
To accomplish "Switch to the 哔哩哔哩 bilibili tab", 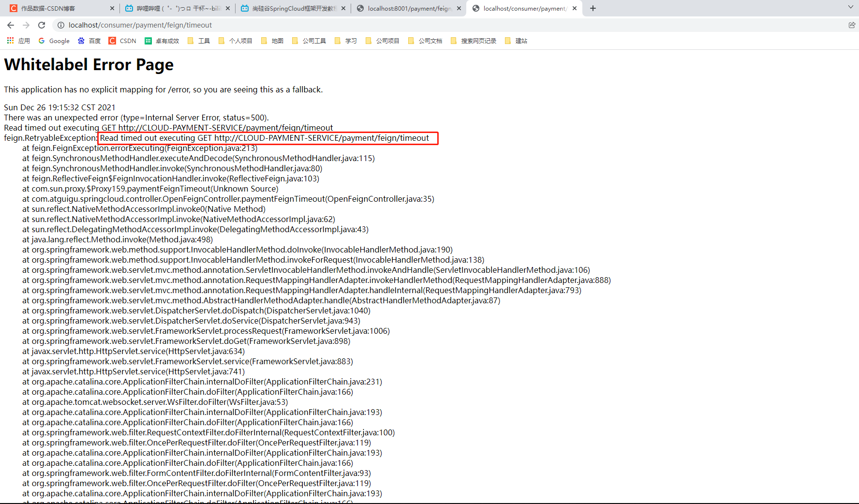I will [x=177, y=8].
